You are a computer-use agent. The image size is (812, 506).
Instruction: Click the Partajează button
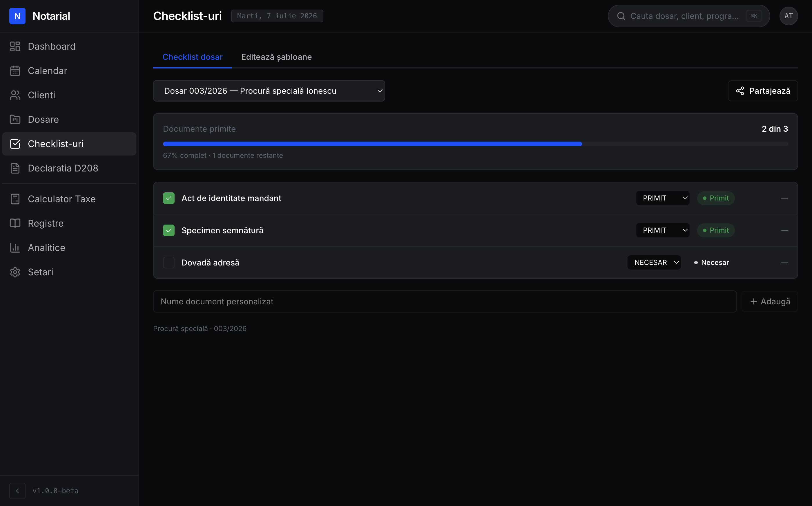(762, 91)
